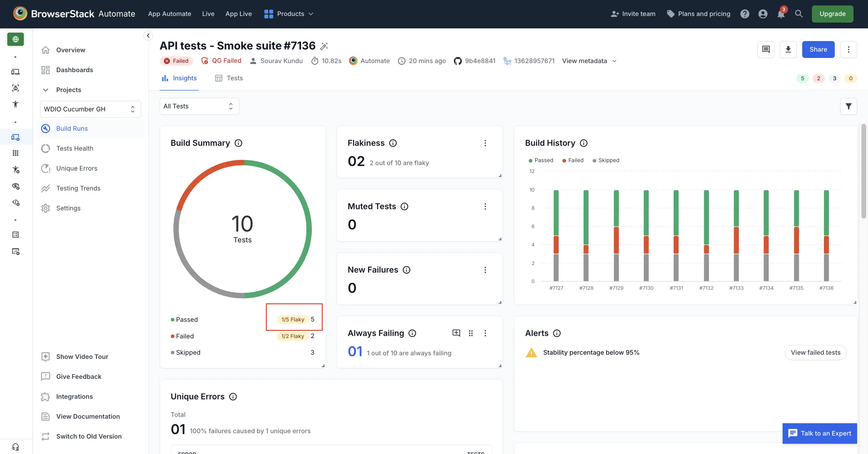This screenshot has width=868, height=454.
Task: Open notifications bell with badge
Action: click(x=781, y=14)
